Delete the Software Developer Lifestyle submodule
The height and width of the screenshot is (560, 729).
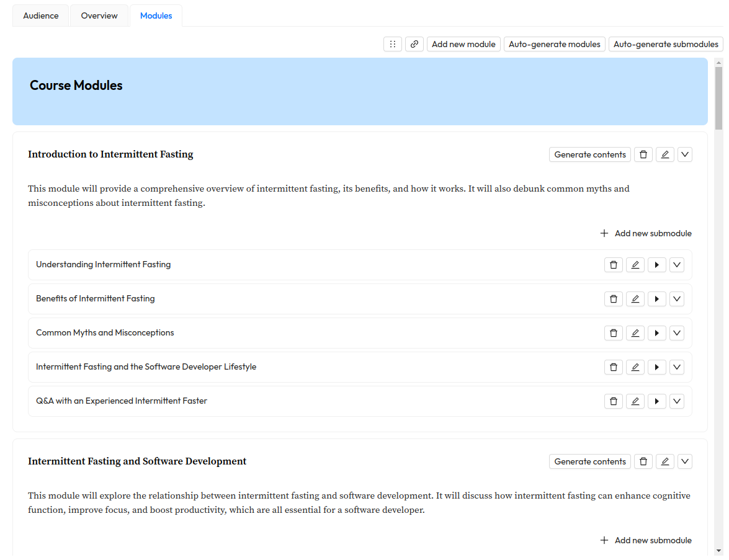pyautogui.click(x=613, y=367)
